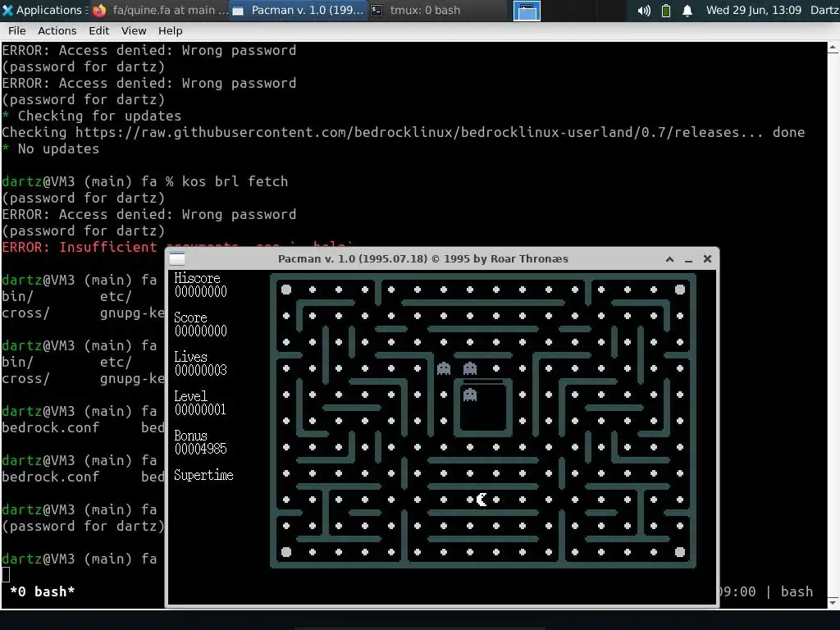
Task: Click the Pacman window menu icon in its title bar
Action: click(x=177, y=258)
